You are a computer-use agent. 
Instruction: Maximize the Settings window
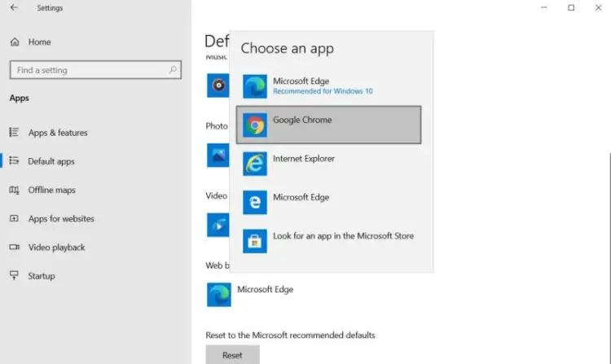click(x=571, y=7)
